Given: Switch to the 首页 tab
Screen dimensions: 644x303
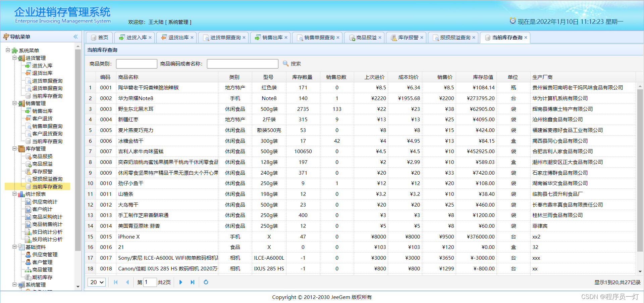Looking at the screenshot, I should click(99, 38).
